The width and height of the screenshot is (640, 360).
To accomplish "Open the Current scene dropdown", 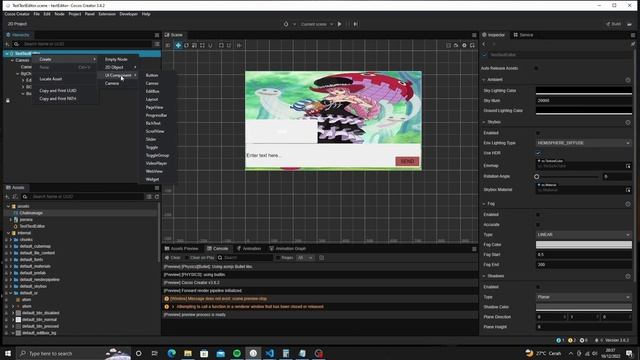I will (317, 24).
